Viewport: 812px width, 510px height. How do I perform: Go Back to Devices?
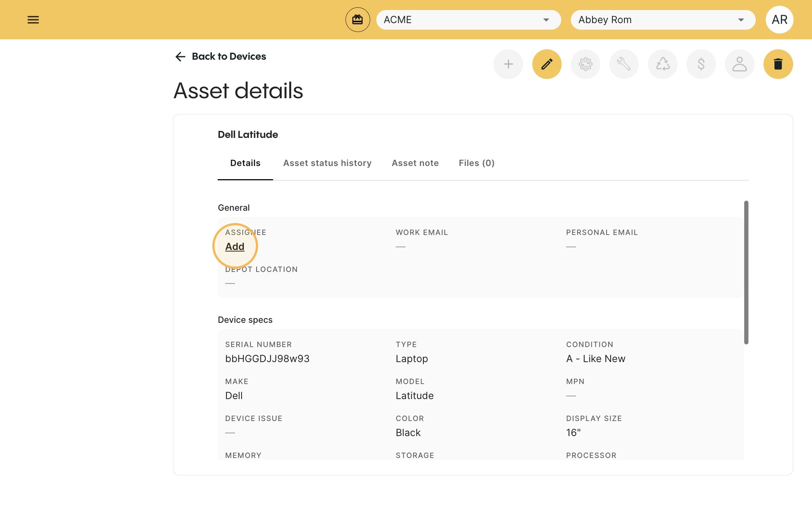pos(220,57)
